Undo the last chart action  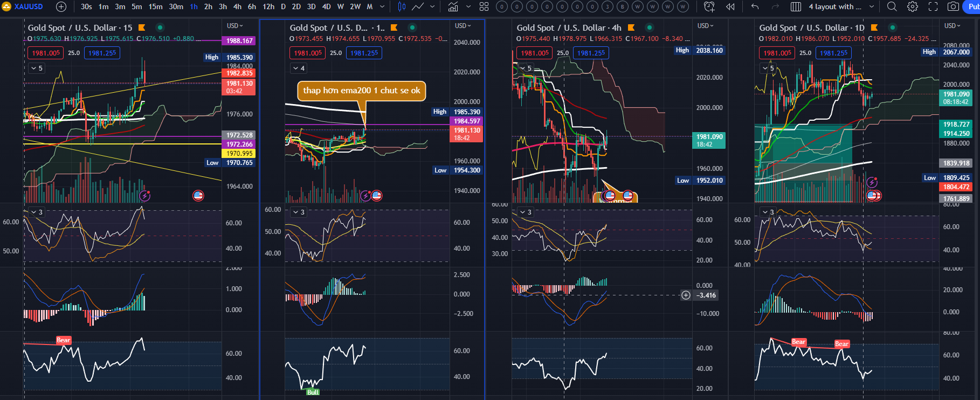pos(755,6)
